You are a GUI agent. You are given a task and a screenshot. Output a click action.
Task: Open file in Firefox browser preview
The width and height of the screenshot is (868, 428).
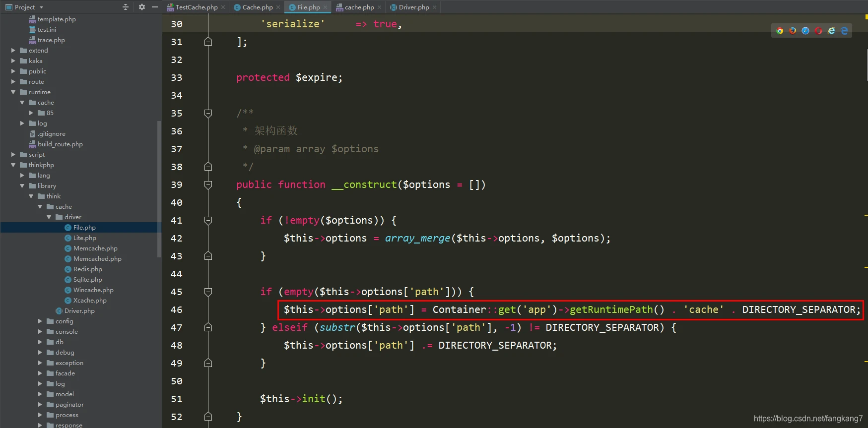[793, 31]
